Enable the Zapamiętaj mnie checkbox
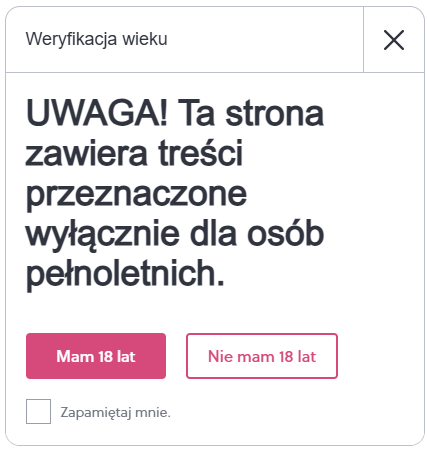The image size is (427, 450). [x=38, y=411]
